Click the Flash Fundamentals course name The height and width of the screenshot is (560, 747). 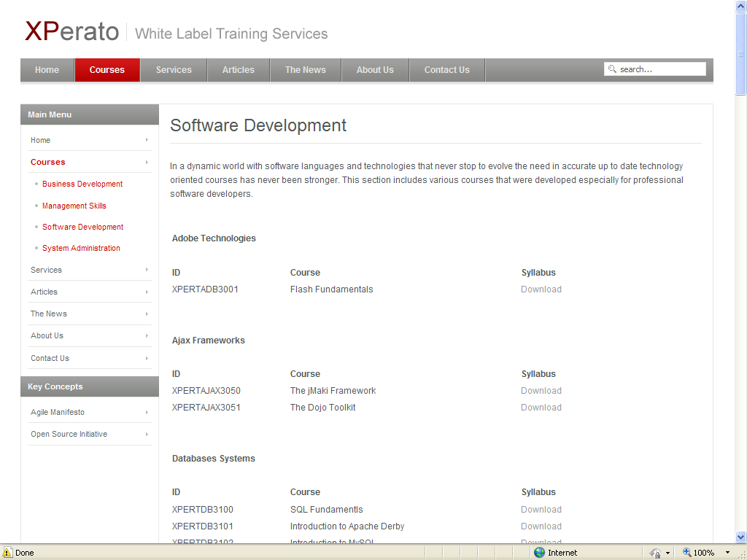[x=332, y=289]
